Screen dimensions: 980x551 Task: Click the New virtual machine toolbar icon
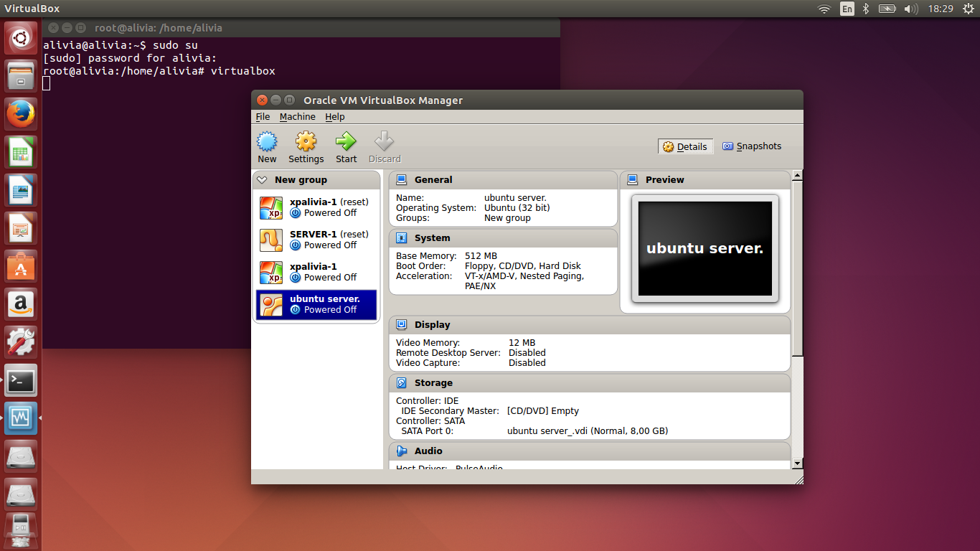(267, 141)
